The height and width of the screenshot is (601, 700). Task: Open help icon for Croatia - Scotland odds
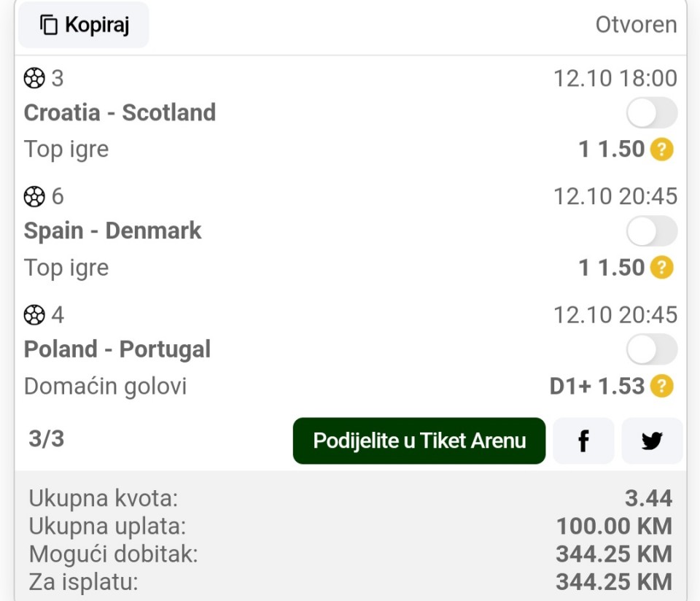click(x=661, y=150)
